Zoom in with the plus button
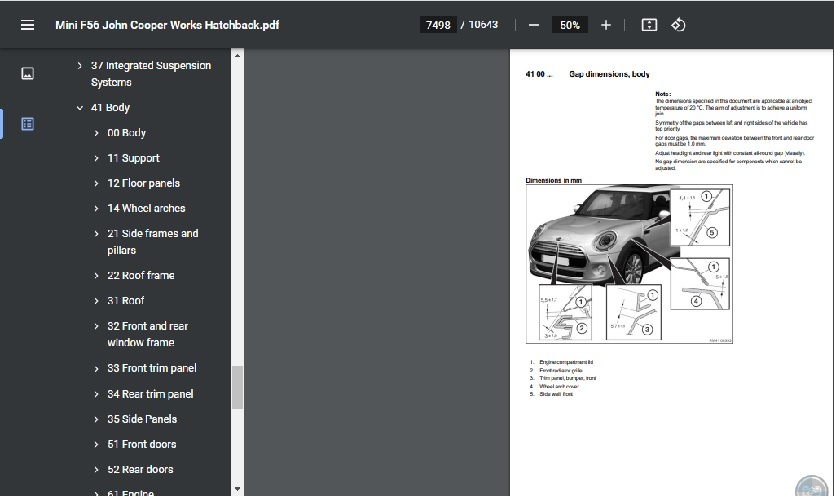Image resolution: width=834 pixels, height=496 pixels. (605, 25)
